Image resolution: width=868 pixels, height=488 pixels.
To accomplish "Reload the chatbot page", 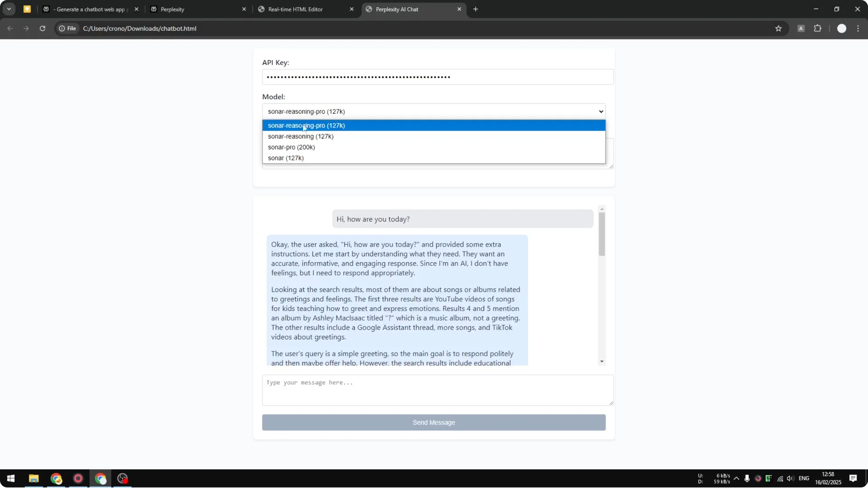I will click(x=42, y=28).
